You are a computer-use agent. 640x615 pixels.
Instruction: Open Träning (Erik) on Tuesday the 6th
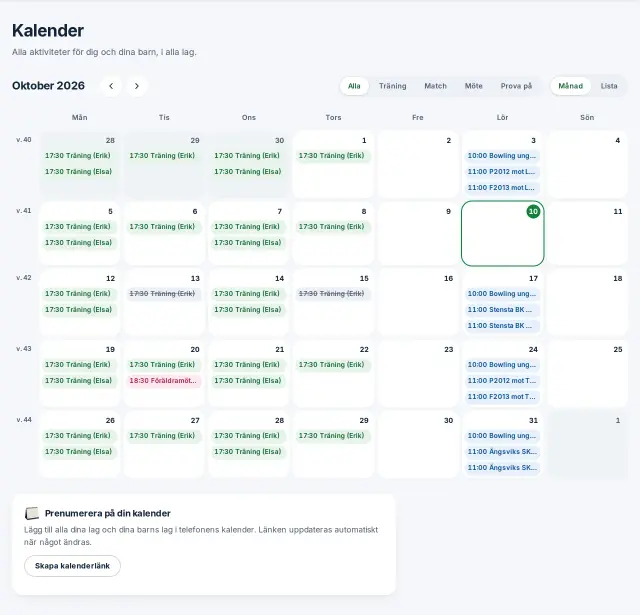click(163, 227)
